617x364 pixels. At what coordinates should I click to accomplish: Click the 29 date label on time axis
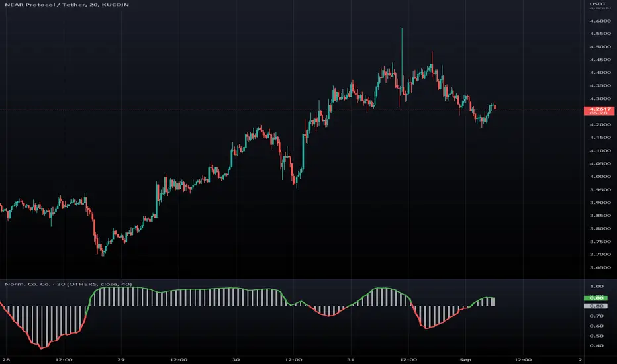tap(121, 359)
